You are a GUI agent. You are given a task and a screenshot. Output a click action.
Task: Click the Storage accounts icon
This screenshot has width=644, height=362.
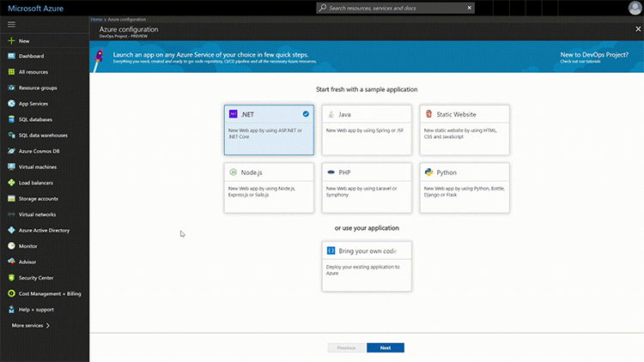[x=11, y=199]
